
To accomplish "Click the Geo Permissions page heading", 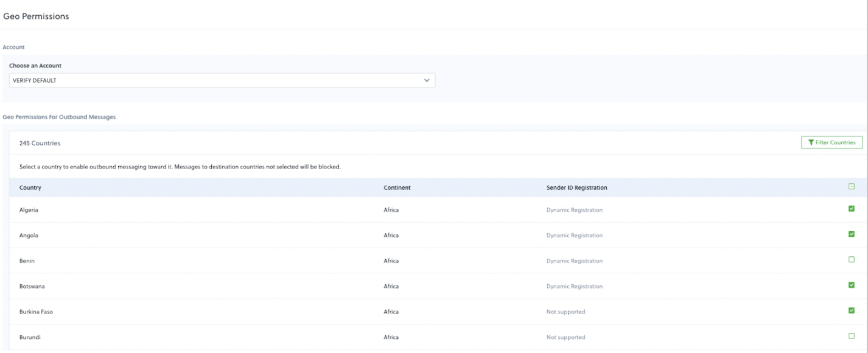I will tap(36, 16).
